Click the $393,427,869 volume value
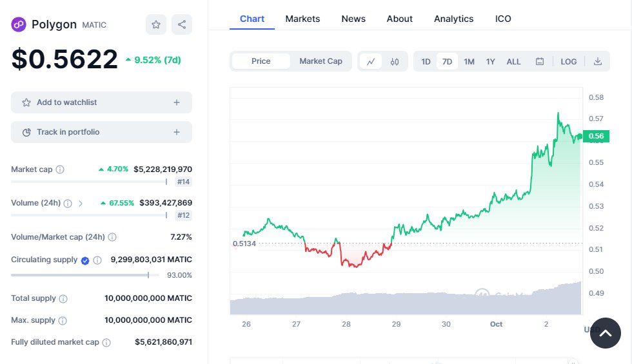This screenshot has height=364, width=632. pyautogui.click(x=166, y=203)
